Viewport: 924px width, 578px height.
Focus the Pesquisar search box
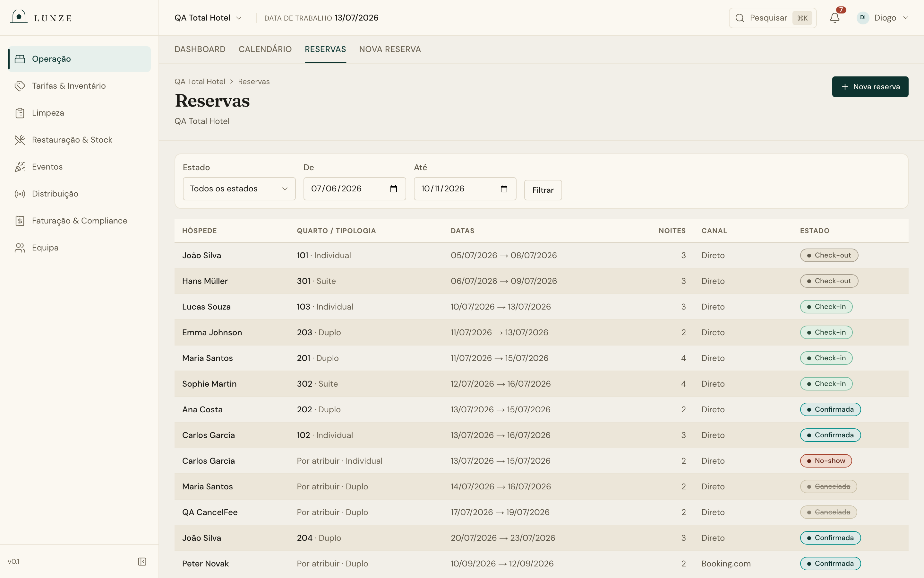(x=773, y=18)
